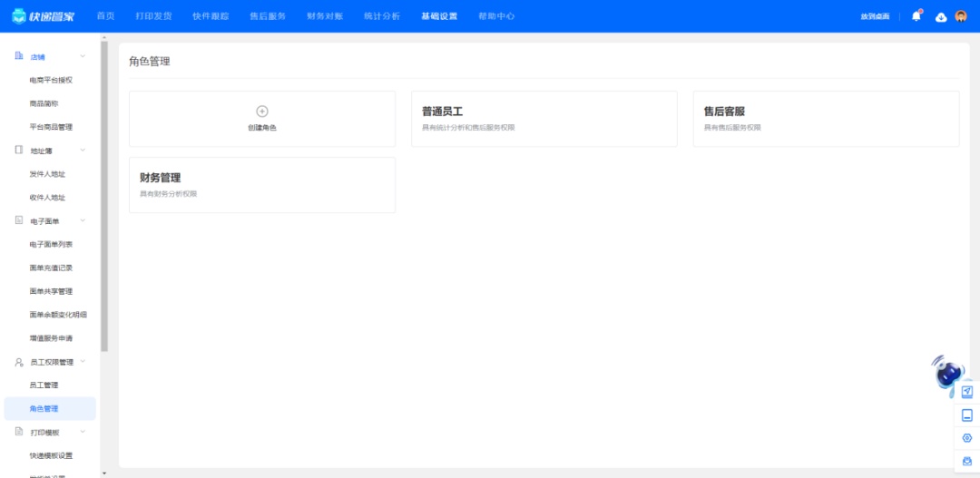Viewport: 980px width, 478px height.
Task: Click the inbox icon at floating toolbar bottom
Action: tap(967, 462)
